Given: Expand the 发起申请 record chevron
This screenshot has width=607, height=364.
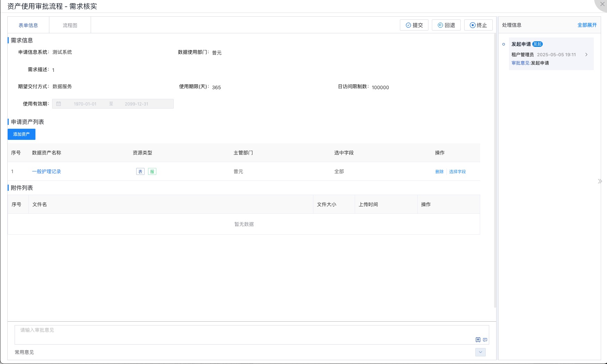Looking at the screenshot, I should click(587, 54).
